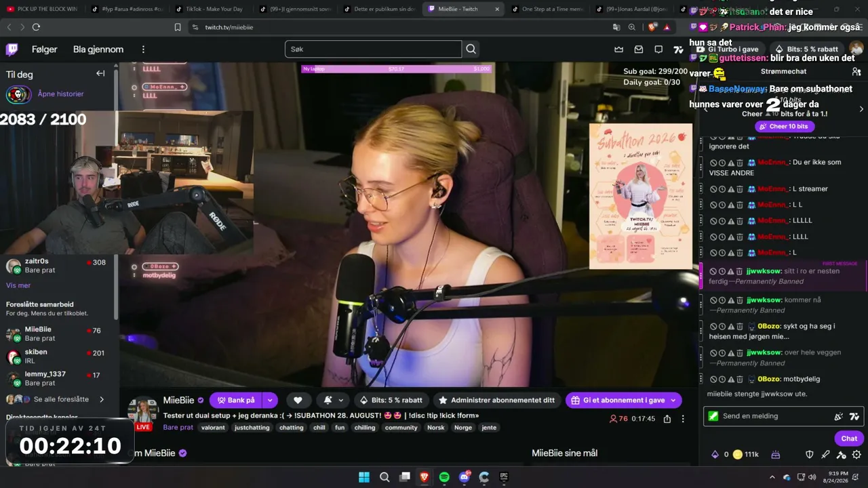Click the Bits: 5 % rabatt button under stream
Image resolution: width=868 pixels, height=488 pixels.
point(391,401)
